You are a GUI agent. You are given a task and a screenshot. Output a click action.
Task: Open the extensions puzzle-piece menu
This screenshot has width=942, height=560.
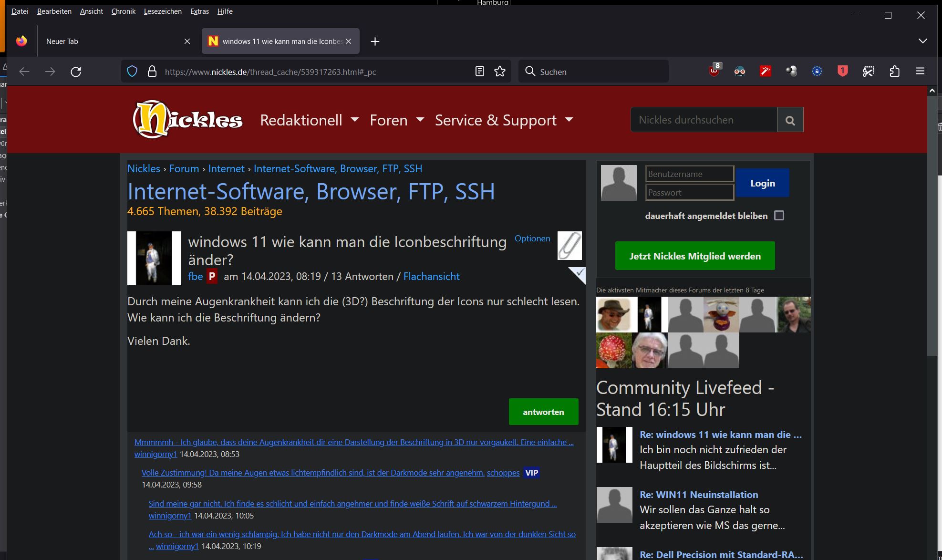tap(894, 72)
